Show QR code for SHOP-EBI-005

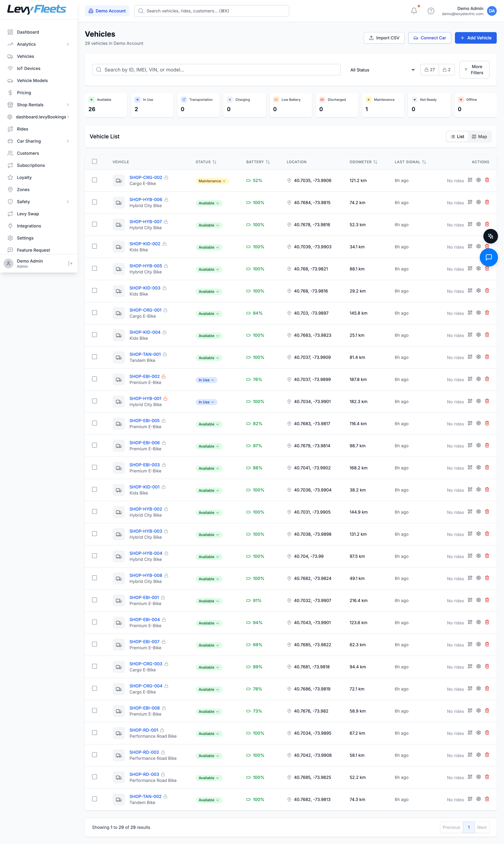(470, 423)
